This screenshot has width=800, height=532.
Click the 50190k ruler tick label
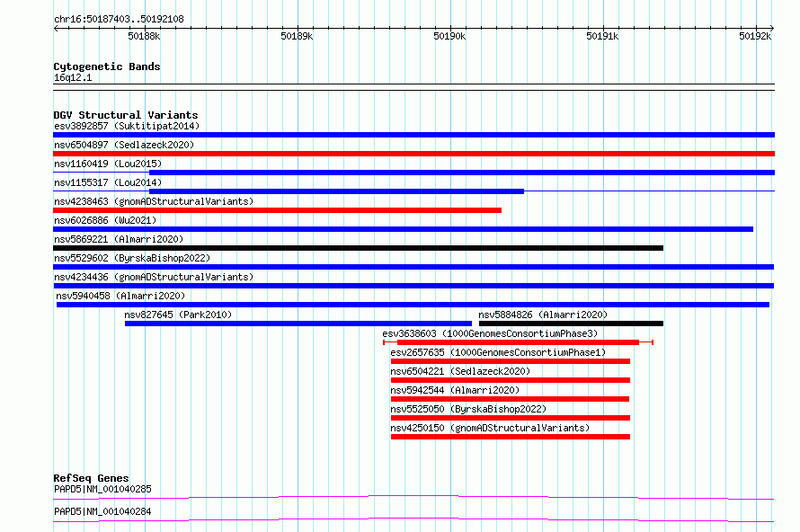[449, 36]
